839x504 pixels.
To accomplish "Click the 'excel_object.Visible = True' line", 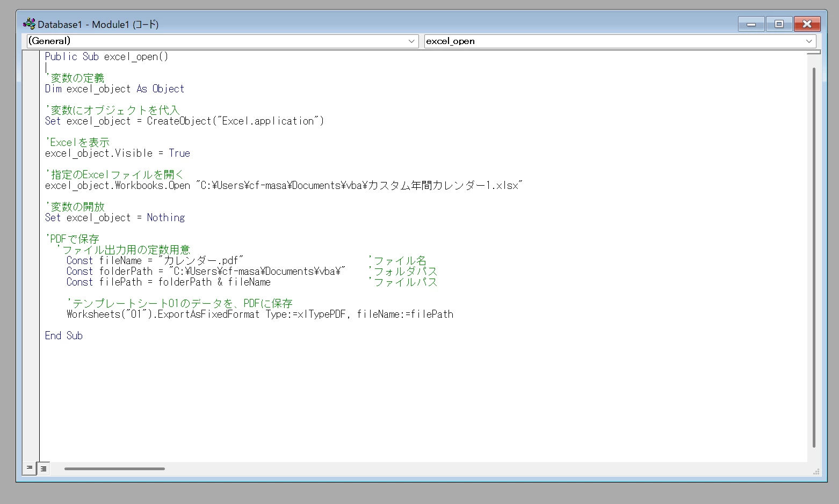I will tap(117, 154).
